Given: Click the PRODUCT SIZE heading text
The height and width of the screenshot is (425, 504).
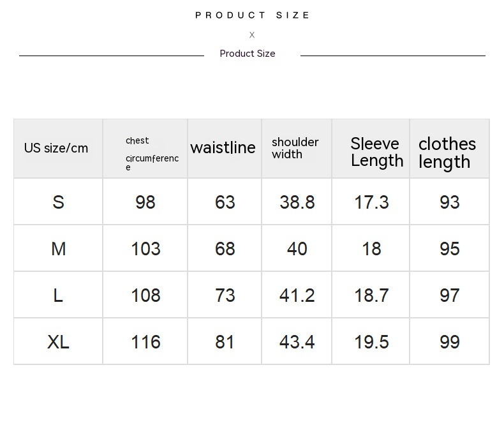Looking at the screenshot, I should click(x=253, y=15).
